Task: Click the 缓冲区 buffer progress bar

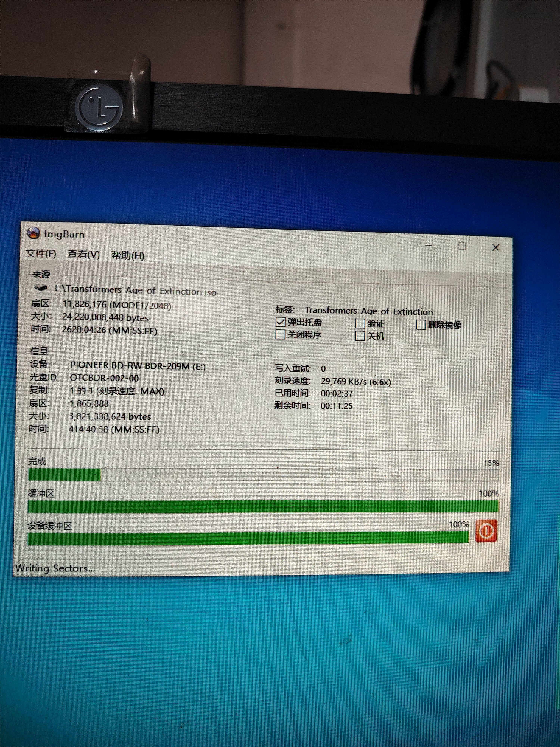Action: tap(263, 506)
